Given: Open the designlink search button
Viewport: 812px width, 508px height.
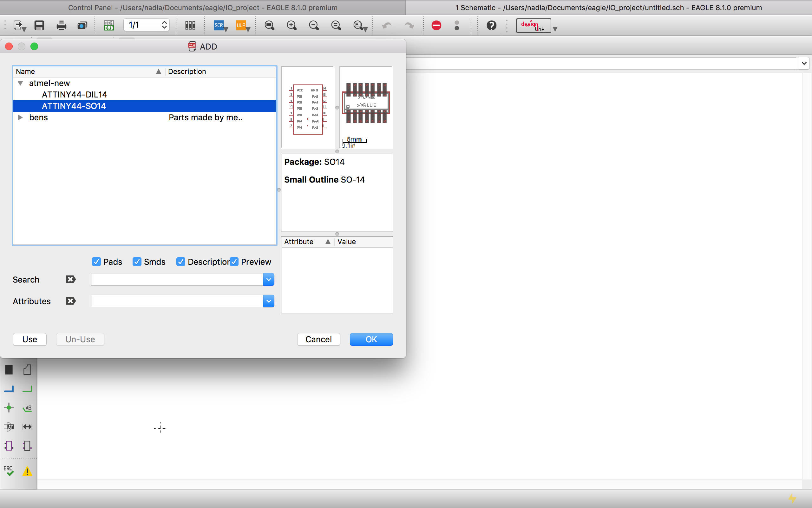Looking at the screenshot, I should pyautogui.click(x=533, y=25).
